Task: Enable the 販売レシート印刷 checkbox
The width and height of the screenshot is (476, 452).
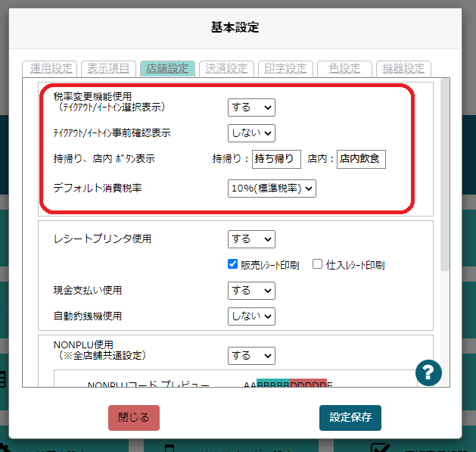Action: point(233,264)
